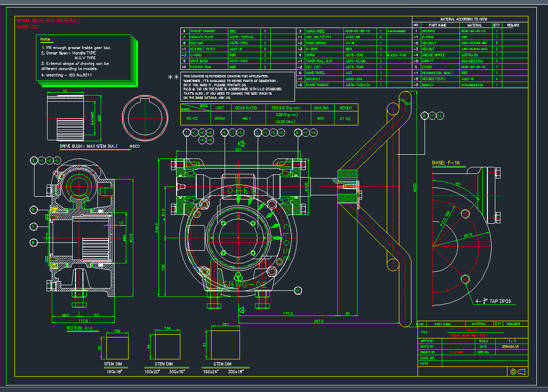Select the target crosshair symbol beside the projection symbol
Screen dimensions: 548x392
(513, 371)
